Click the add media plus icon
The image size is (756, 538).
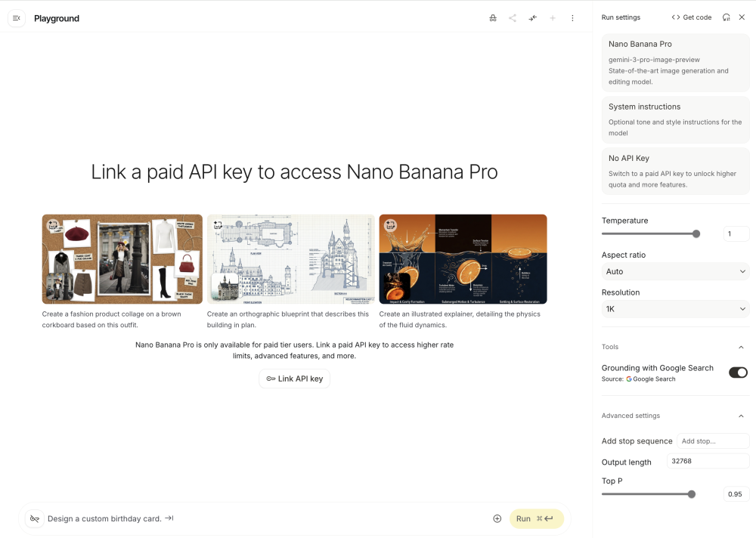pos(497,518)
